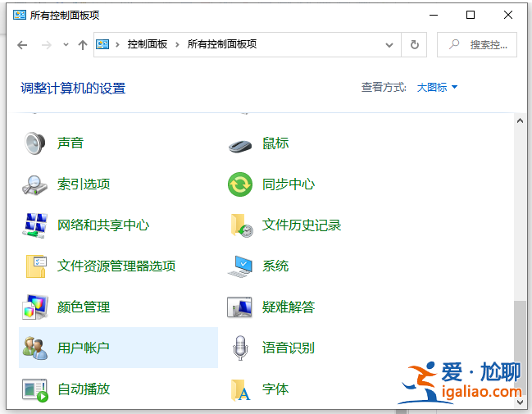Open the 文件历史记录 folder clock icon

pyautogui.click(x=242, y=225)
